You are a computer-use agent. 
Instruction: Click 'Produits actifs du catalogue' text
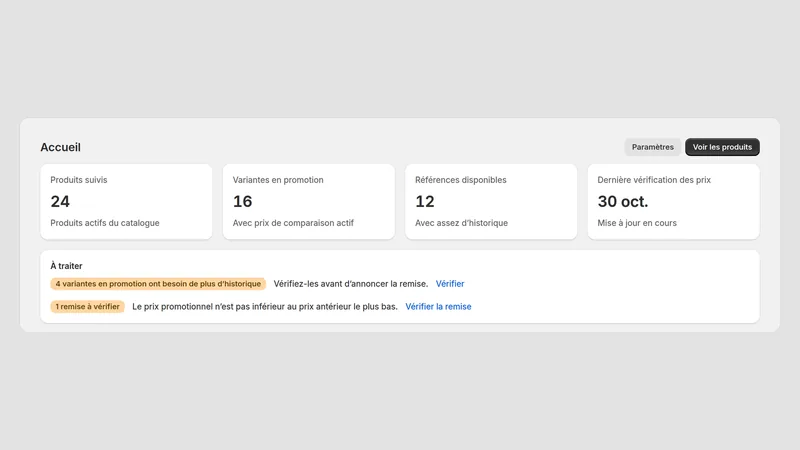[x=105, y=223]
